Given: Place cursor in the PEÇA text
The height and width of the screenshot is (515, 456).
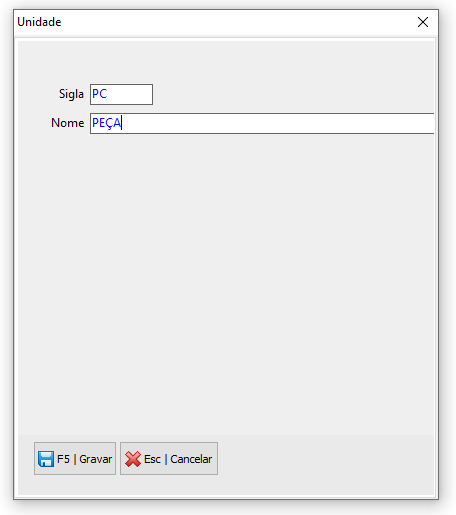Looking at the screenshot, I should click(106, 123).
